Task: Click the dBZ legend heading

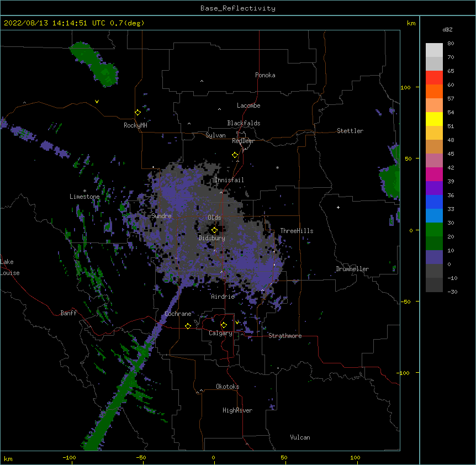Action: coord(447,30)
